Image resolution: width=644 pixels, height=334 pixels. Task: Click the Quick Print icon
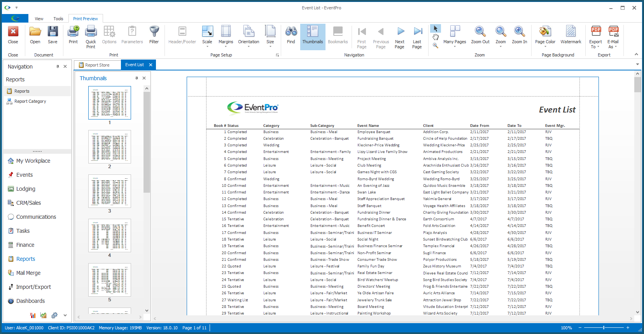pos(91,37)
